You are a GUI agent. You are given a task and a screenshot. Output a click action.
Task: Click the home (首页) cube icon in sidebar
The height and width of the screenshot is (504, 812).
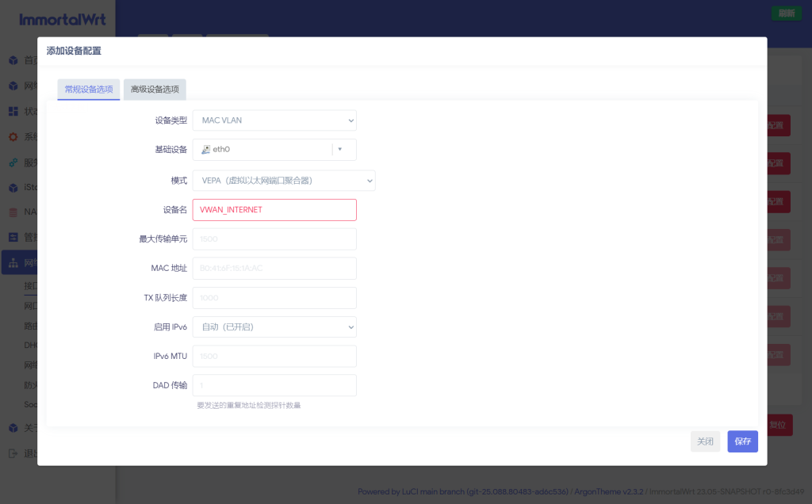point(13,60)
